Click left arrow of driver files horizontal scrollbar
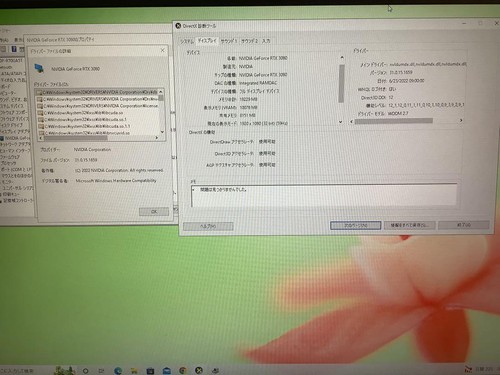 [41, 138]
